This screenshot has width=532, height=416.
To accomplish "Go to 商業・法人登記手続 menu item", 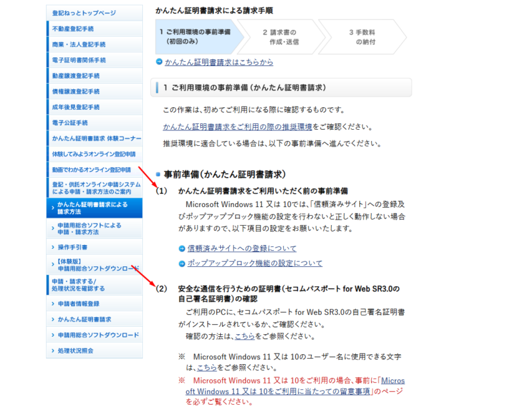I will [x=78, y=45].
